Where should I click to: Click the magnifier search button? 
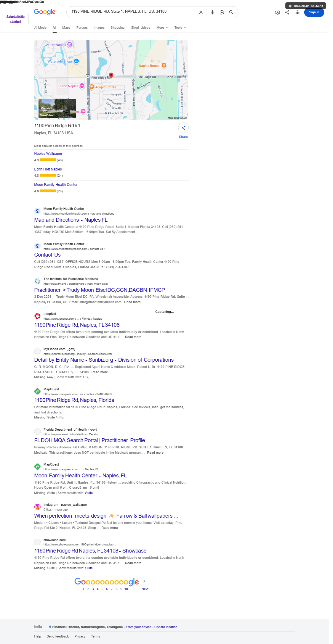[x=231, y=12]
